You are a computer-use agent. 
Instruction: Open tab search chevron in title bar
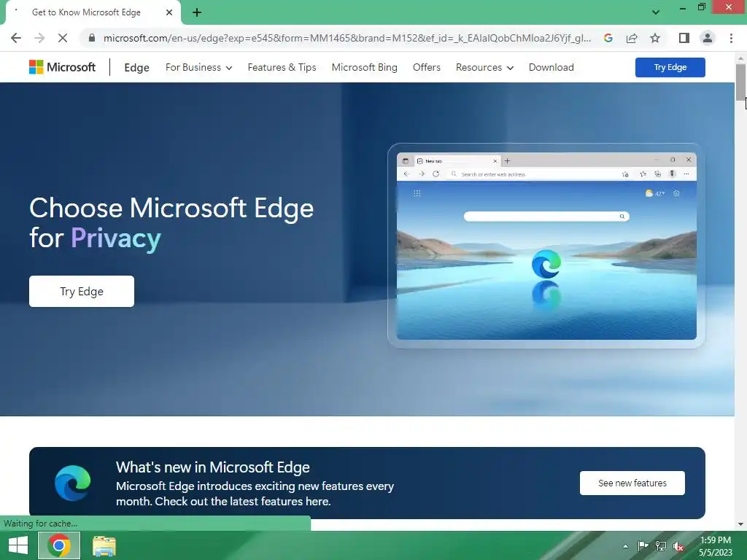(656, 12)
